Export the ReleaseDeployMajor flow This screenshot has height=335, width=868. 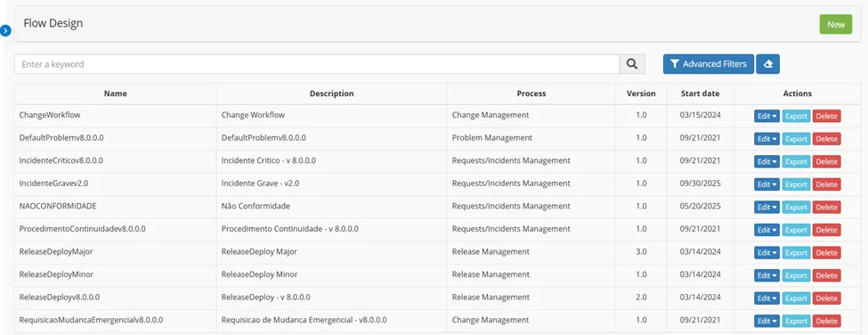click(797, 252)
